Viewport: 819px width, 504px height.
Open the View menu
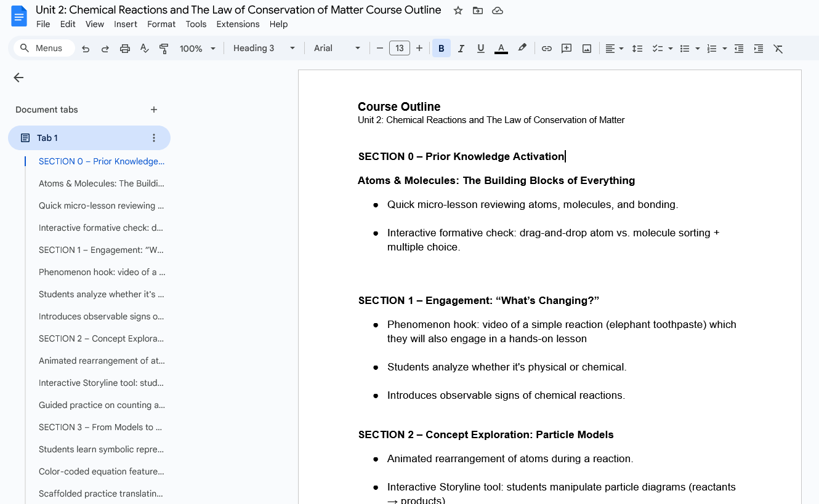tap(95, 24)
